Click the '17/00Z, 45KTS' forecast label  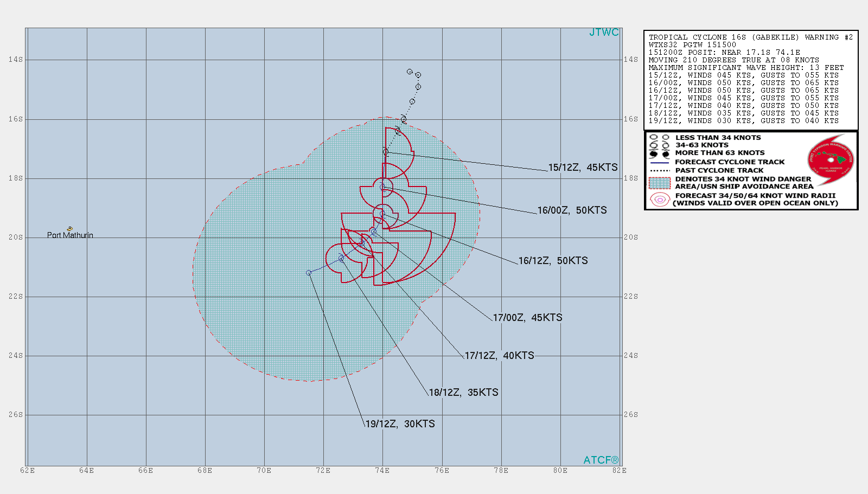pyautogui.click(x=527, y=318)
